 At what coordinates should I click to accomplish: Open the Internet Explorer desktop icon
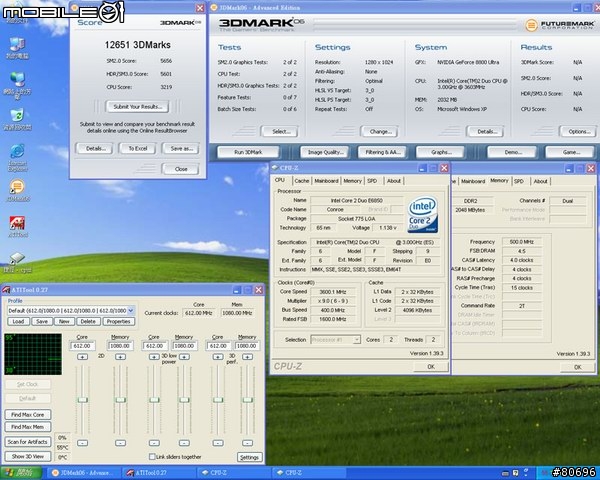tap(17, 152)
